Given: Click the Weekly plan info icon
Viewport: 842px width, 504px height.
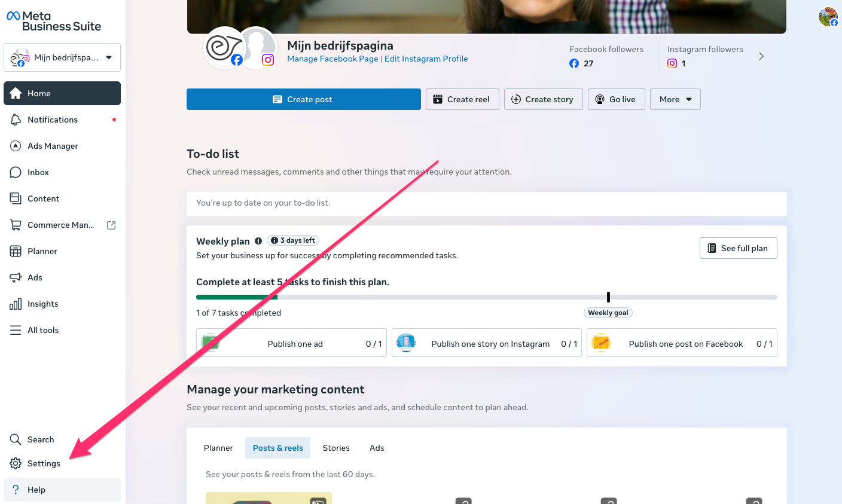Looking at the screenshot, I should click(258, 241).
